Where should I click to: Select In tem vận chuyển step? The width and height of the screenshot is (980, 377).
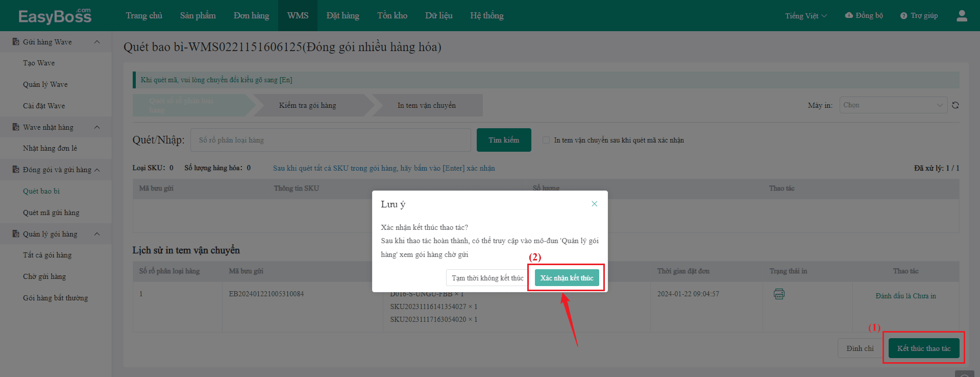click(427, 105)
